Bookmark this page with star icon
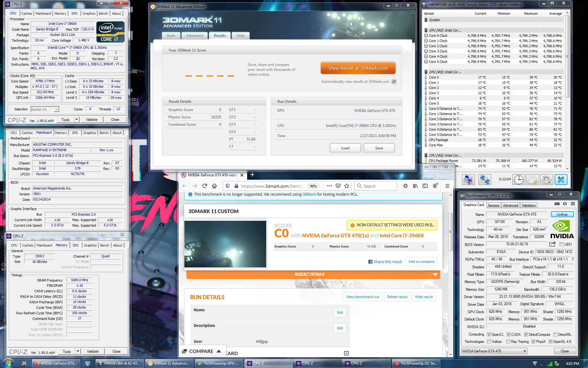Screen dimensions: 588x368 pos(347,186)
